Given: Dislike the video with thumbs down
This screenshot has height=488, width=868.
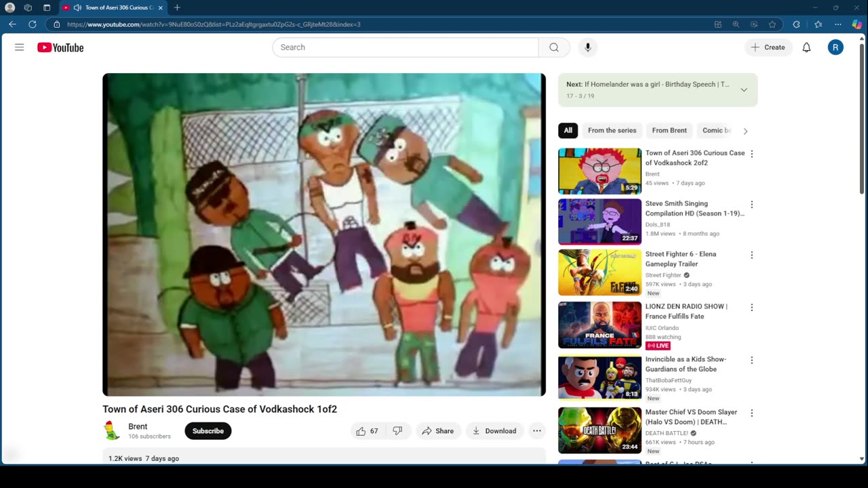Looking at the screenshot, I should pos(399,431).
